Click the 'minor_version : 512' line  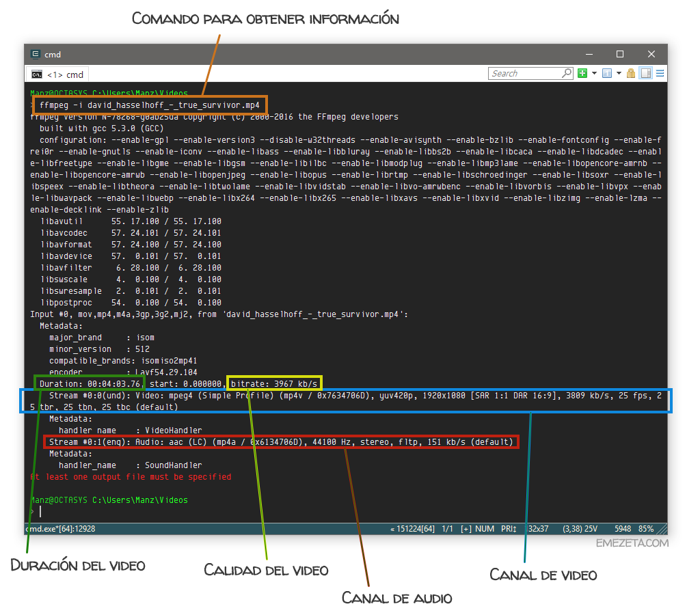tap(100, 349)
